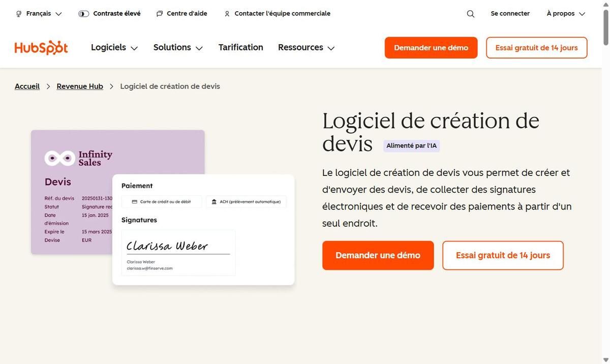
Task: Expand the Solutions menu
Action: [x=178, y=48]
